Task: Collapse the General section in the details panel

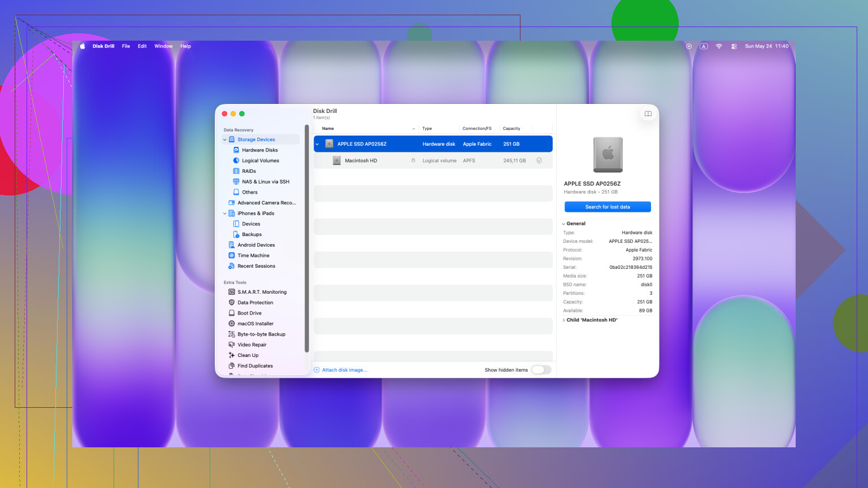Action: pos(563,224)
